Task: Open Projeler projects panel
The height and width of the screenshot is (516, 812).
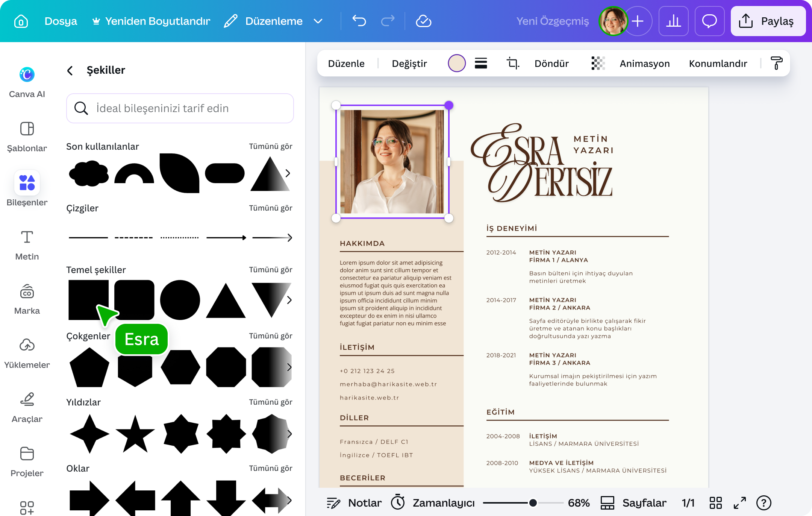Action: pyautogui.click(x=27, y=462)
